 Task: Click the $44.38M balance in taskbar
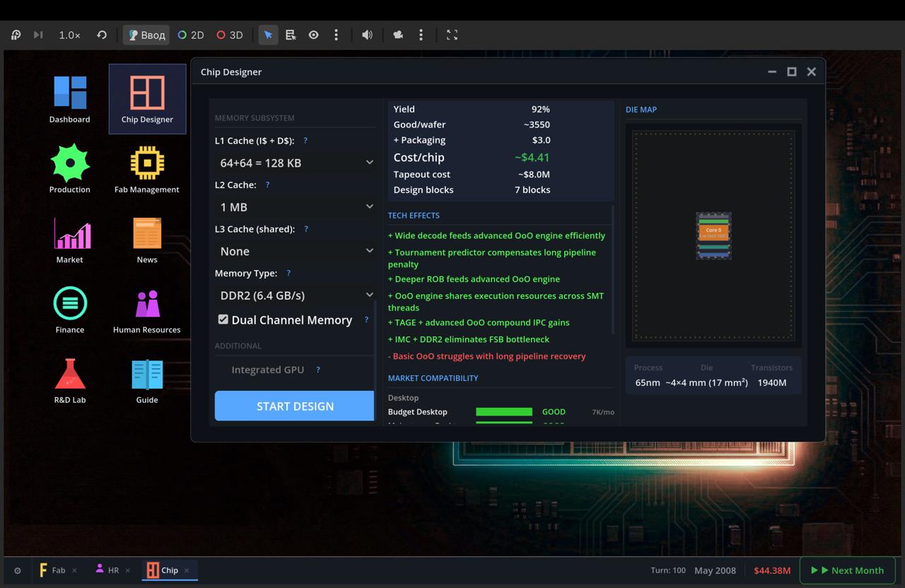pos(772,570)
